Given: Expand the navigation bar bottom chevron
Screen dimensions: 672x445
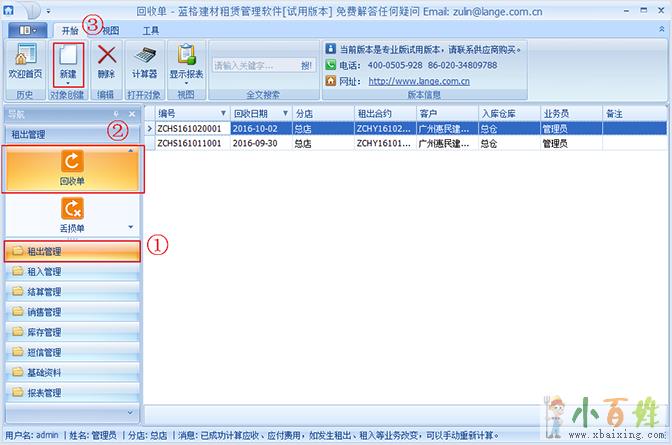Looking at the screenshot, I should [x=131, y=412].
